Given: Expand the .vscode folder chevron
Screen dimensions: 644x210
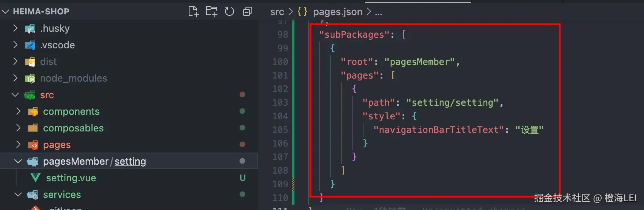Looking at the screenshot, I should [x=15, y=45].
